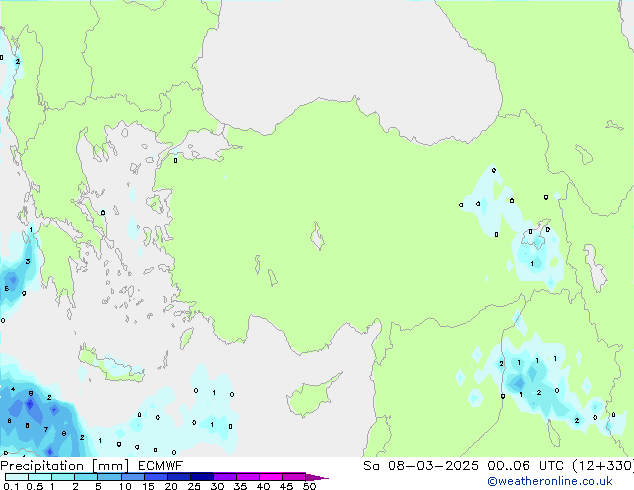Screen dimensions: 634x490
Task: Click the over-50 mm arrow tip of legend
Action: coord(317,477)
